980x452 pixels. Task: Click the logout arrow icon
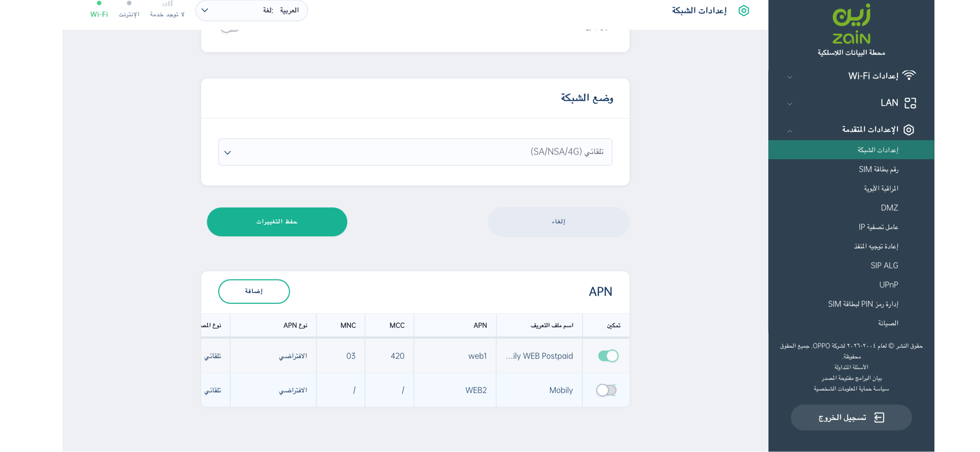[879, 417]
